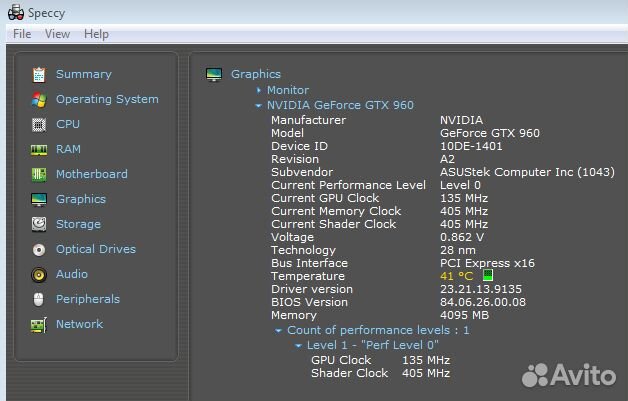Click the Shader Clock label under Level 1
This screenshot has height=401, width=628.
point(350,373)
